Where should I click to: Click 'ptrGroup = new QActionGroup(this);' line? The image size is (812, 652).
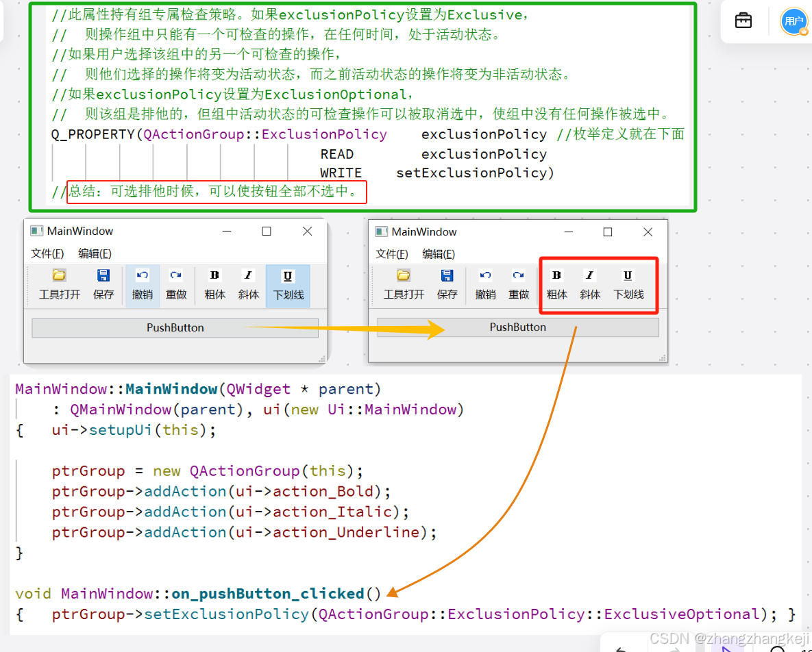click(208, 471)
